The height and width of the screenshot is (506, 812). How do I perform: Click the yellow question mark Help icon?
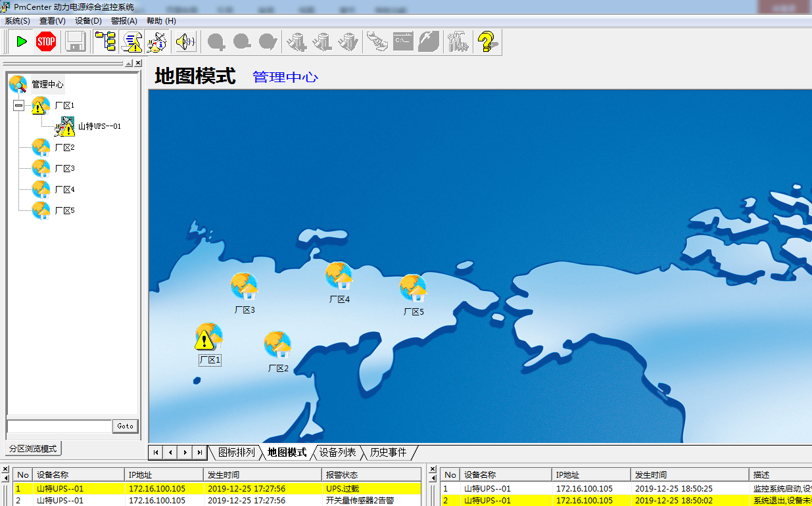click(x=487, y=42)
